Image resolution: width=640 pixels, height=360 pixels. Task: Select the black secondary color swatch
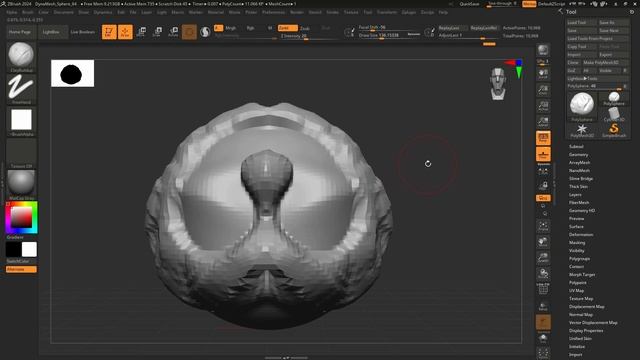click(x=13, y=249)
